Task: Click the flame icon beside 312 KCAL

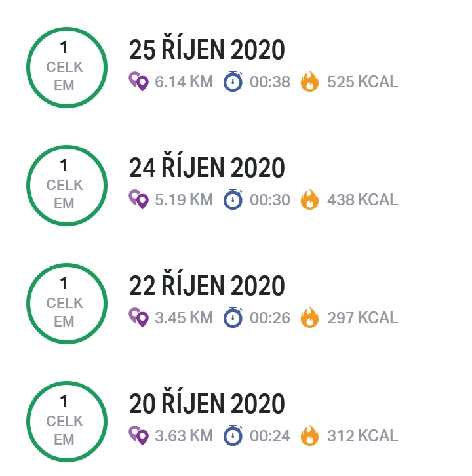Action: tap(309, 435)
